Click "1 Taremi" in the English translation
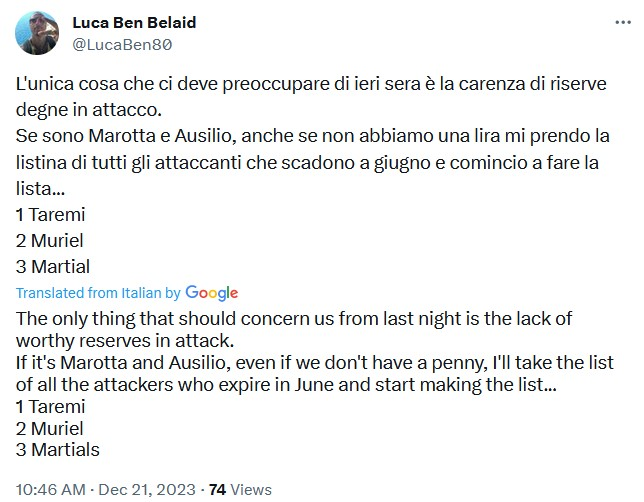Viewport: 644px width, 502px height. [52, 406]
